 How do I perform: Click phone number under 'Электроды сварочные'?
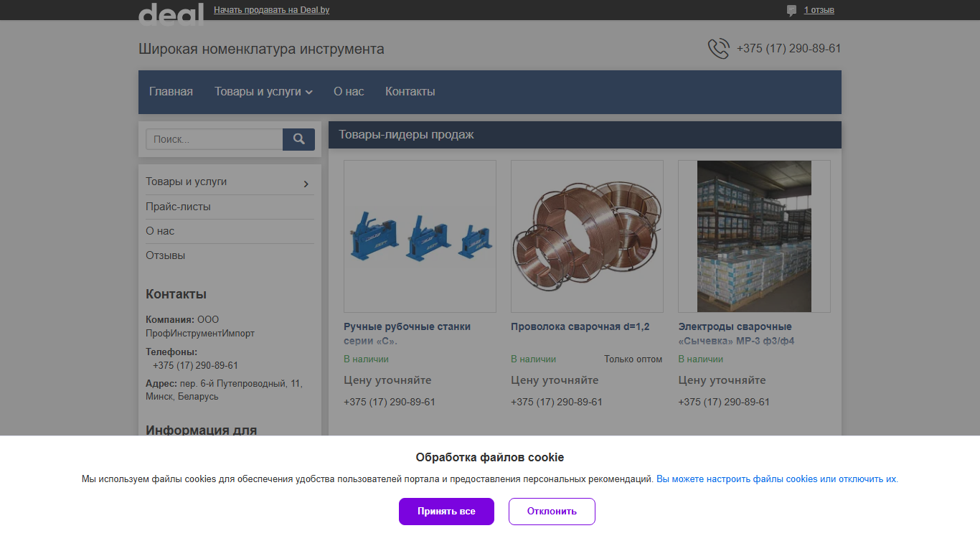(x=724, y=402)
